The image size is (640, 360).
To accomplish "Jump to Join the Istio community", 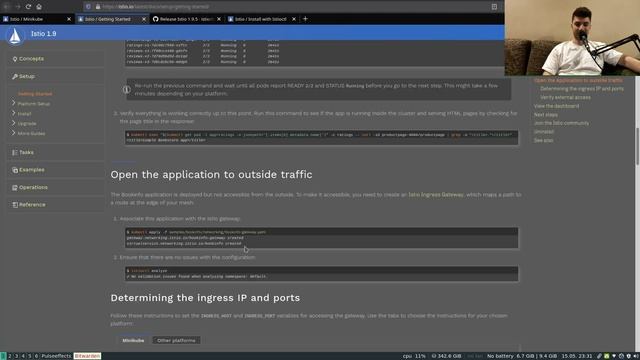I will [561, 123].
